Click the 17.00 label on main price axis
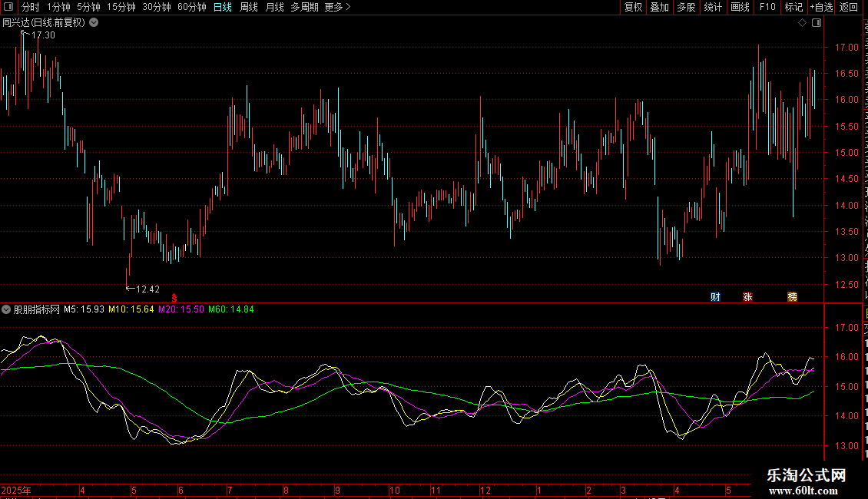The width and height of the screenshot is (868, 499). [x=846, y=48]
